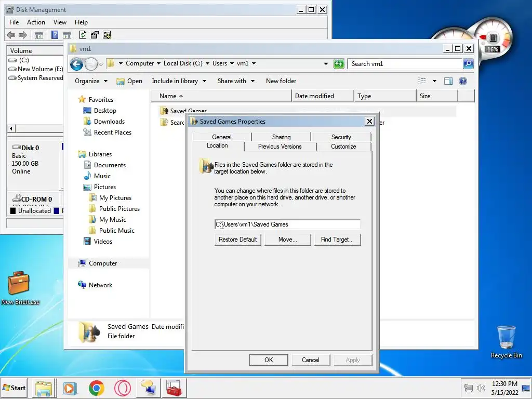This screenshot has width=532, height=399.
Task: Click the Open button in Explorer toolbar
Action: pos(129,81)
